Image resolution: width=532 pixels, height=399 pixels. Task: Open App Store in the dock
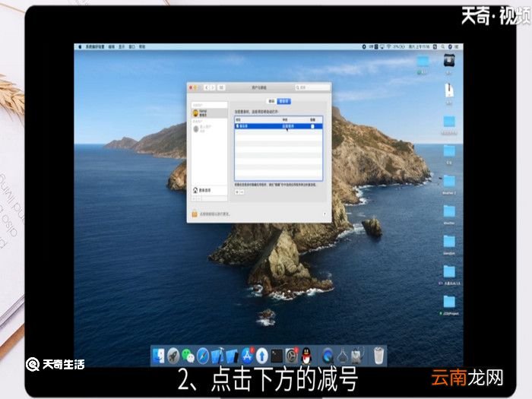click(x=247, y=356)
